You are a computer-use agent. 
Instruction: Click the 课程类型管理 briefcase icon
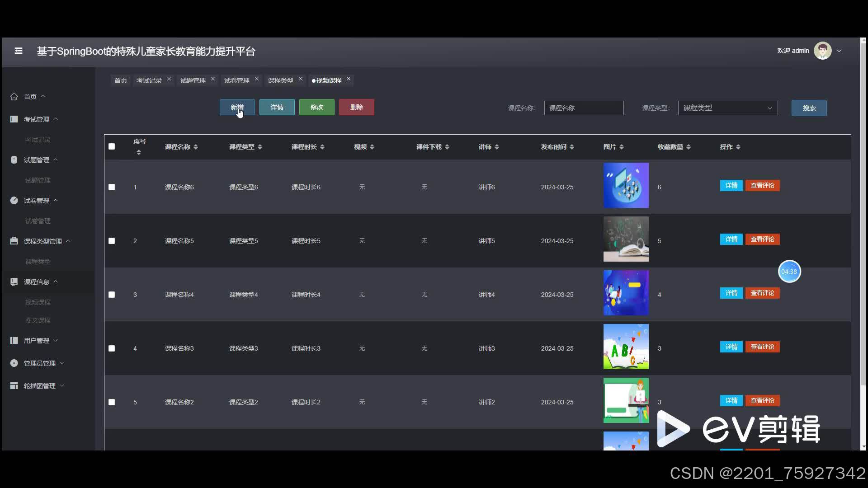(14, 241)
